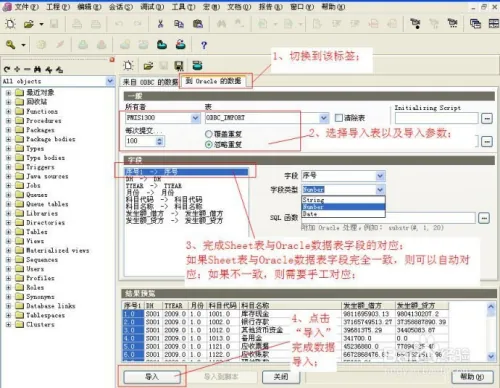Click the first network session icon in toolbar
Viewport: 500px width, 388px height.
415,23
